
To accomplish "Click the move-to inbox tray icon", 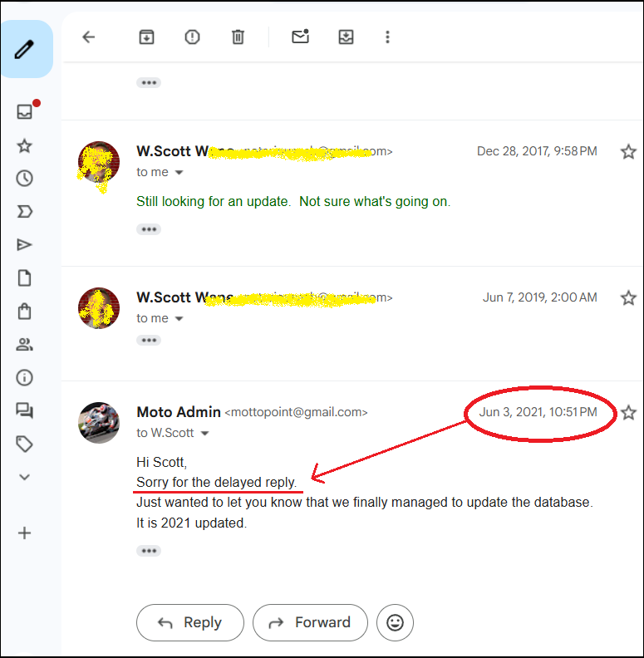I will (346, 37).
